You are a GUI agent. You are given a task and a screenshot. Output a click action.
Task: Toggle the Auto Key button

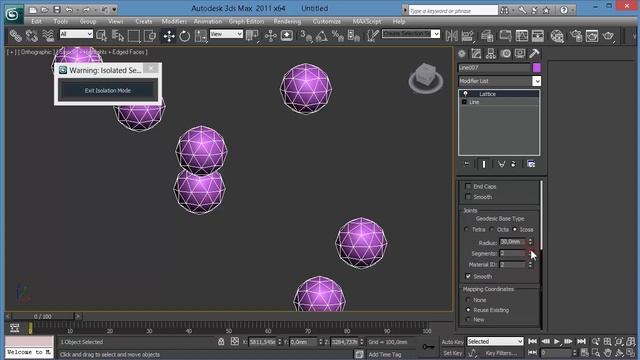click(x=452, y=342)
